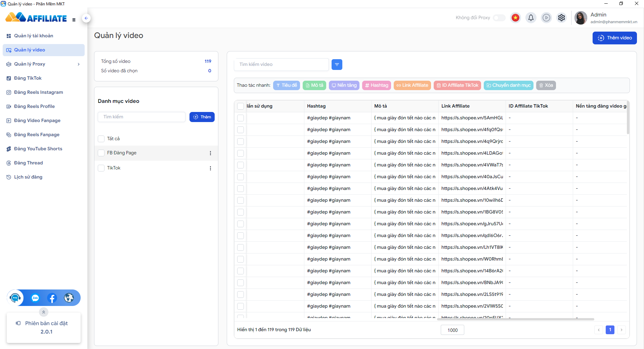Viewport: 644px width, 349px height.
Task: Click the table horizontal scrollbar
Action: [x=516, y=319]
